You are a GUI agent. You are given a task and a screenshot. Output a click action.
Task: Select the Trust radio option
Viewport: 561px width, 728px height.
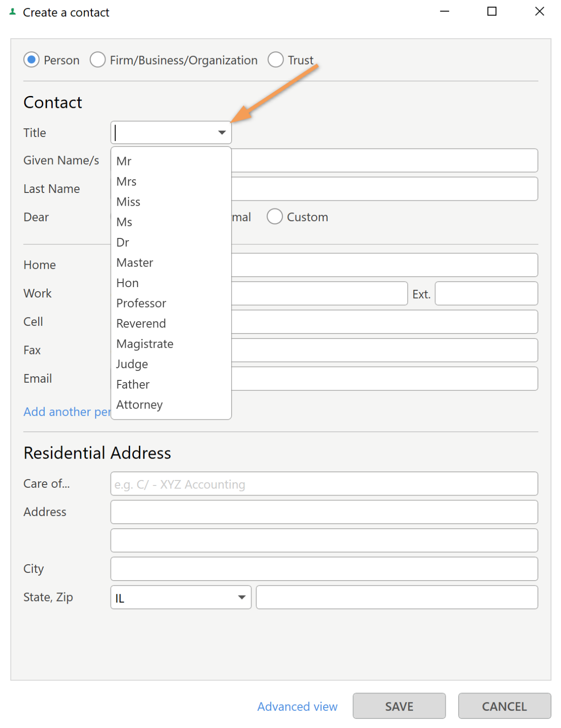(275, 60)
